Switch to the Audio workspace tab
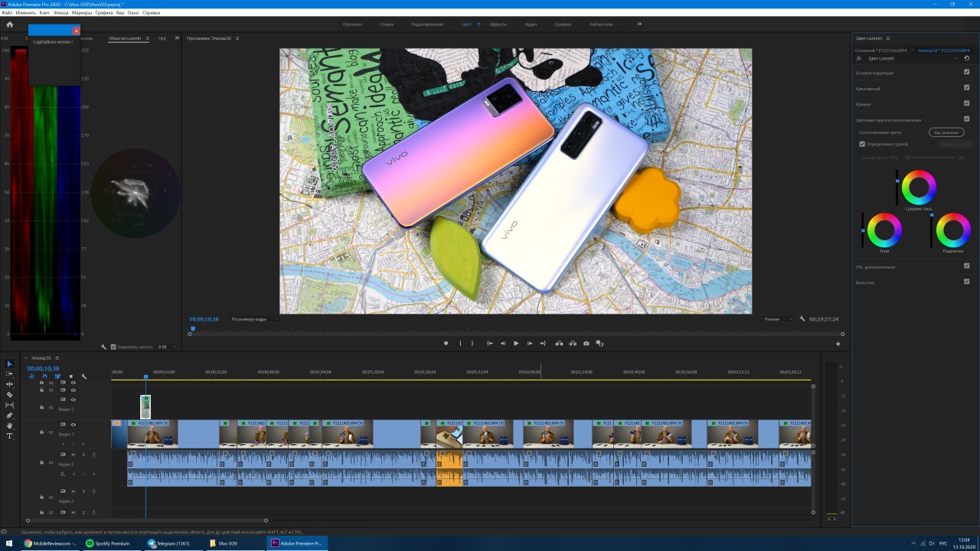Screen dimensions: 980x551 (x=531, y=24)
